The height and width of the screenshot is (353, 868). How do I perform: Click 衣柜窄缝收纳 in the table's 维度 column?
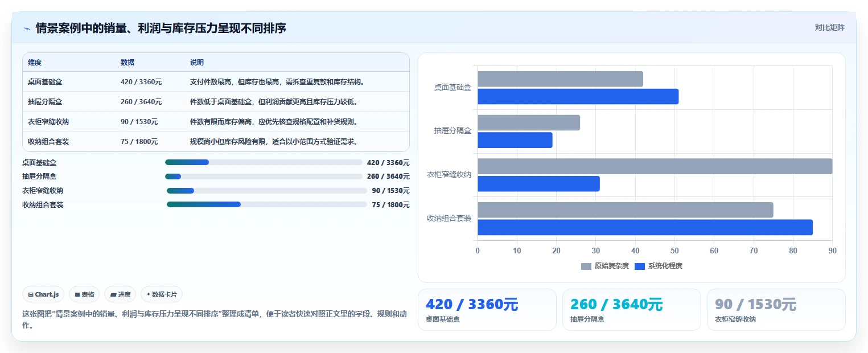pyautogui.click(x=48, y=122)
